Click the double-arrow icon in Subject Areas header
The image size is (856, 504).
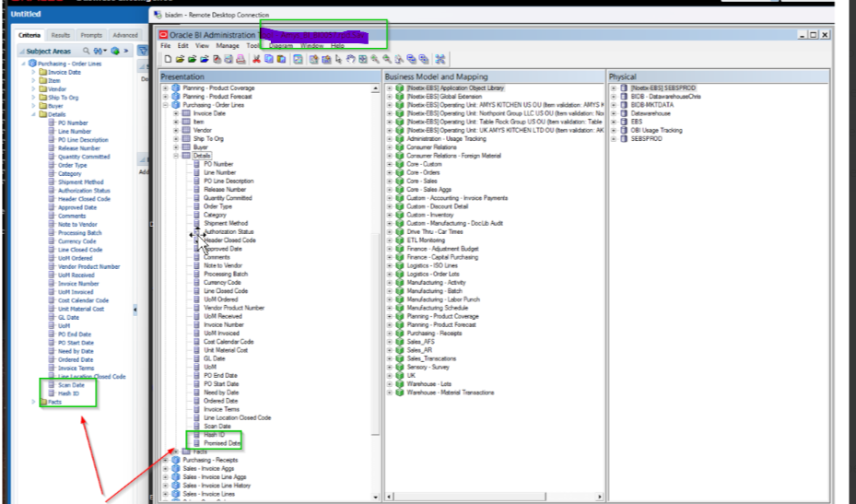click(x=126, y=51)
